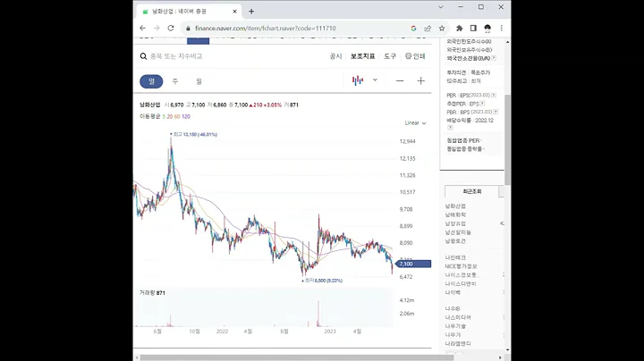Open the profile avatar icon
This screenshot has width=644, height=361.
click(x=487, y=29)
